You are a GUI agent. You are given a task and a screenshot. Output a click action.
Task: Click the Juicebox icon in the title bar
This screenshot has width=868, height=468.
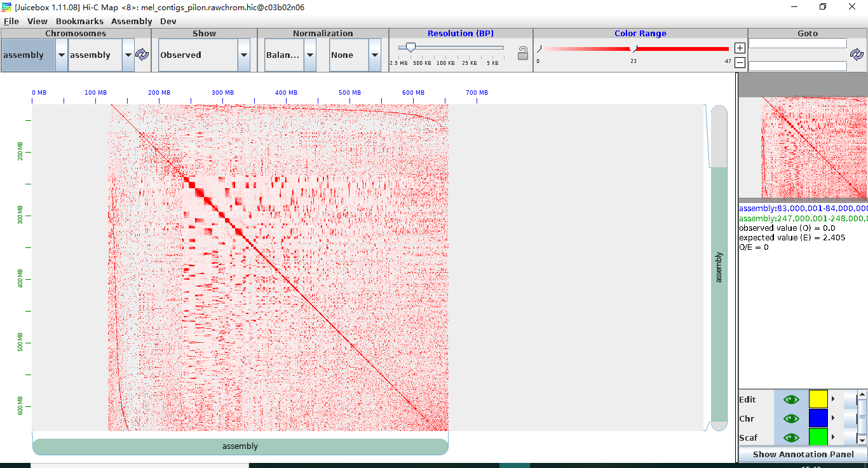(x=6, y=6)
